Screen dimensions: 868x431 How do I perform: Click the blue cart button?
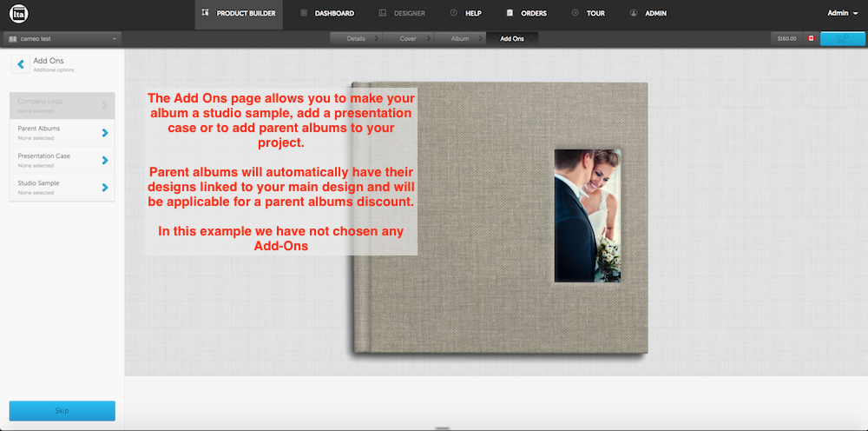pyautogui.click(x=843, y=39)
